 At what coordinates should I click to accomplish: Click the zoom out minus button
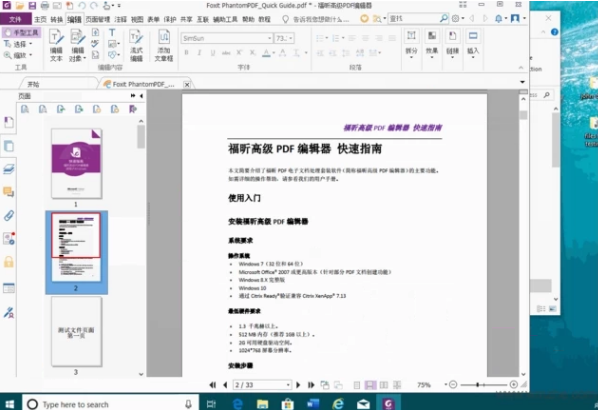click(453, 384)
